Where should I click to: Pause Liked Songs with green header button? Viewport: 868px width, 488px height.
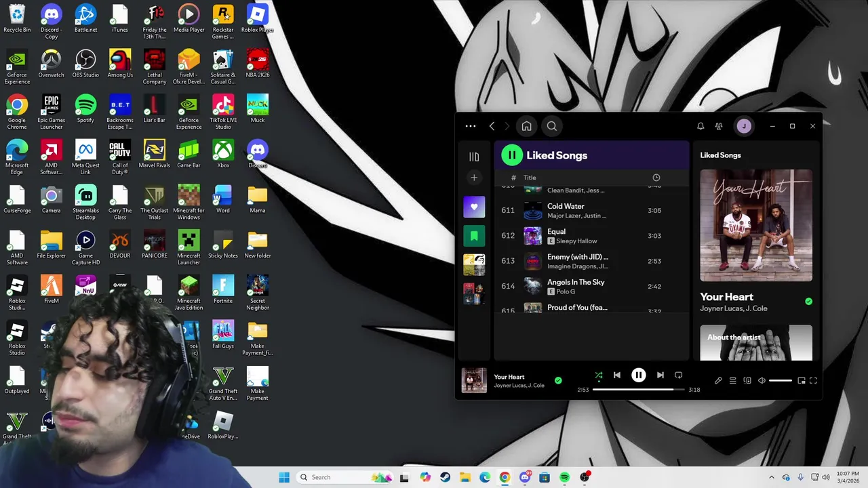click(512, 155)
